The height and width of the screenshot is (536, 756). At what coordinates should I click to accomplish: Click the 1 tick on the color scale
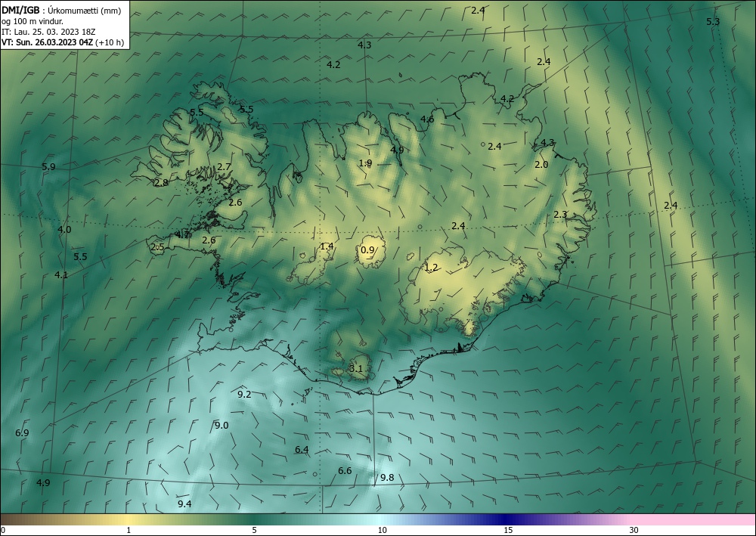[129, 530]
